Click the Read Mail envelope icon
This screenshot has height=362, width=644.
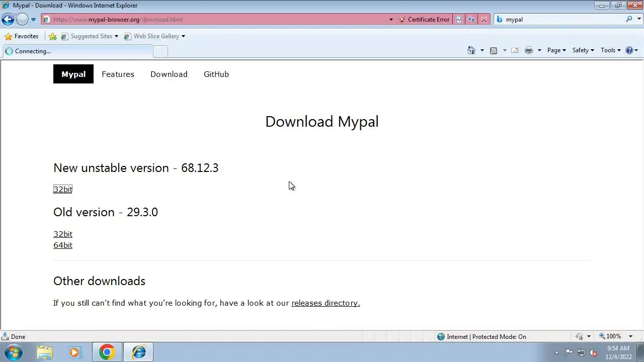click(515, 50)
